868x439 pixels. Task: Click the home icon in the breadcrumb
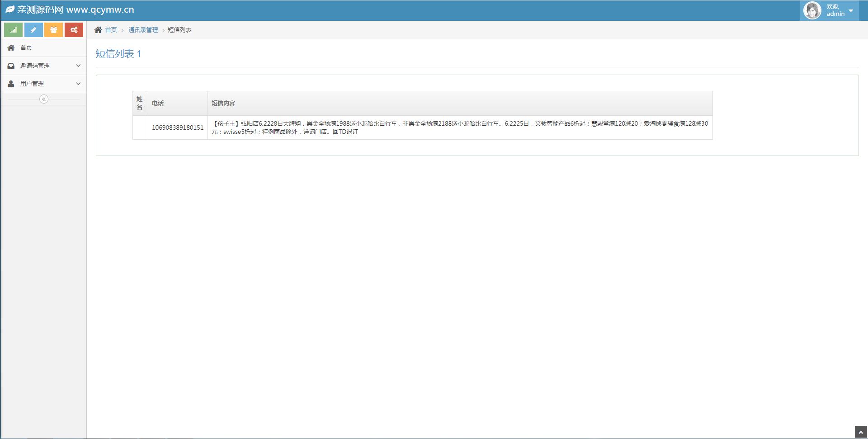(98, 30)
